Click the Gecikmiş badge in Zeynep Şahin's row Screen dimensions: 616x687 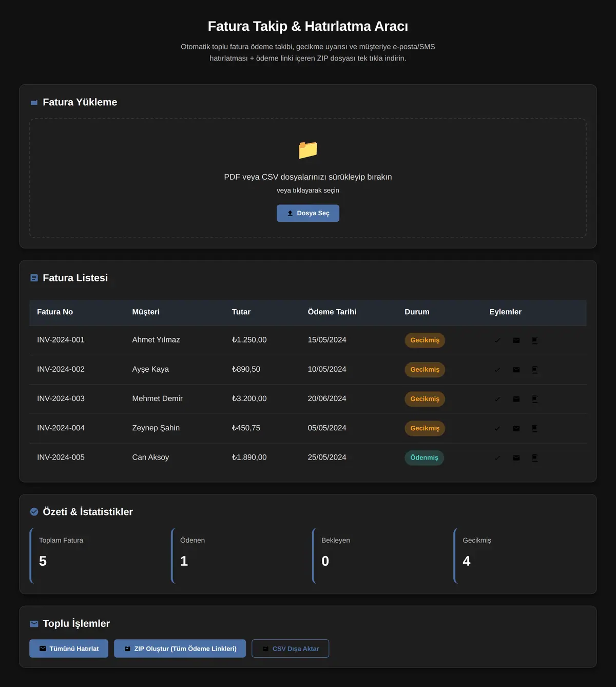(425, 428)
